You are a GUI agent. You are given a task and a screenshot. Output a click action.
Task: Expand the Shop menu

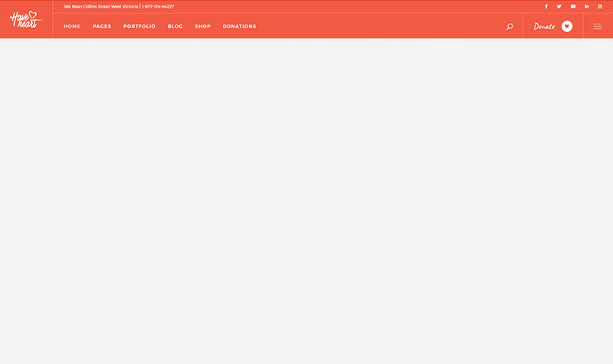(202, 27)
